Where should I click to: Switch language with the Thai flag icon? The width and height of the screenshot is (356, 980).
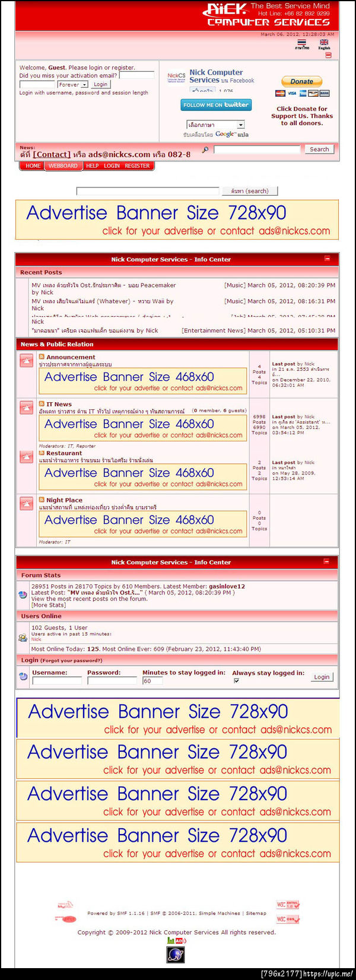(302, 42)
